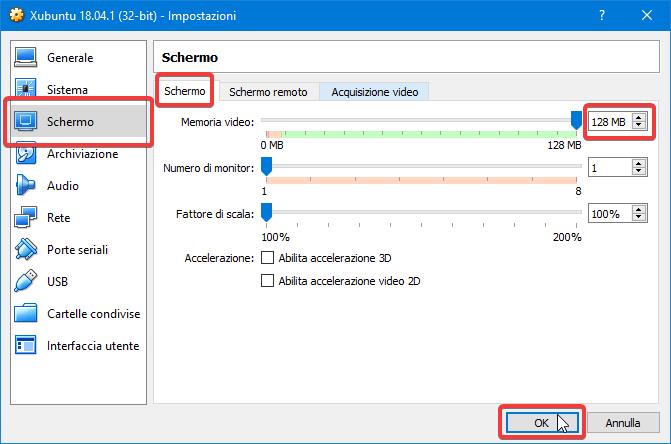
Task: Open the Sistema chip icon
Action: 26,89
